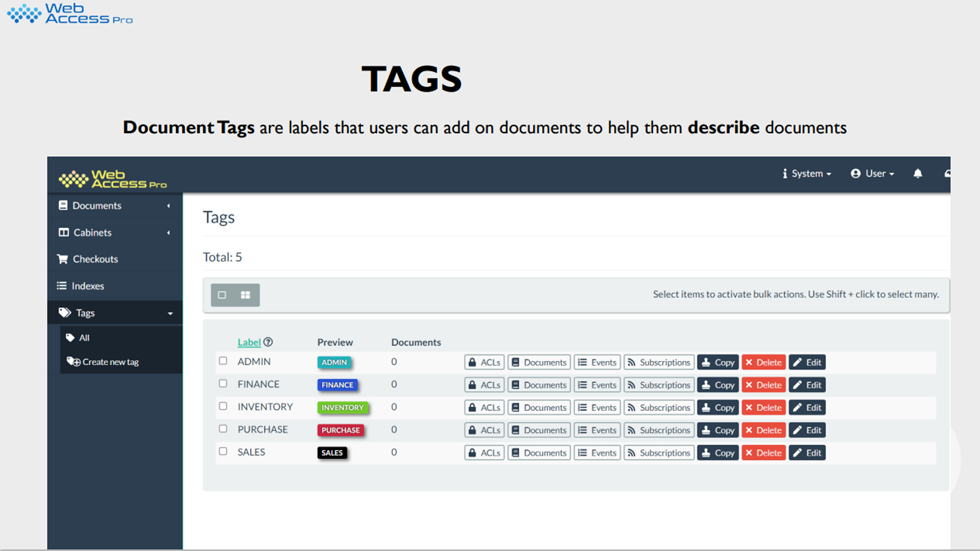The height and width of the screenshot is (551, 980).
Task: Expand the Documents sidebar menu
Action: click(96, 206)
